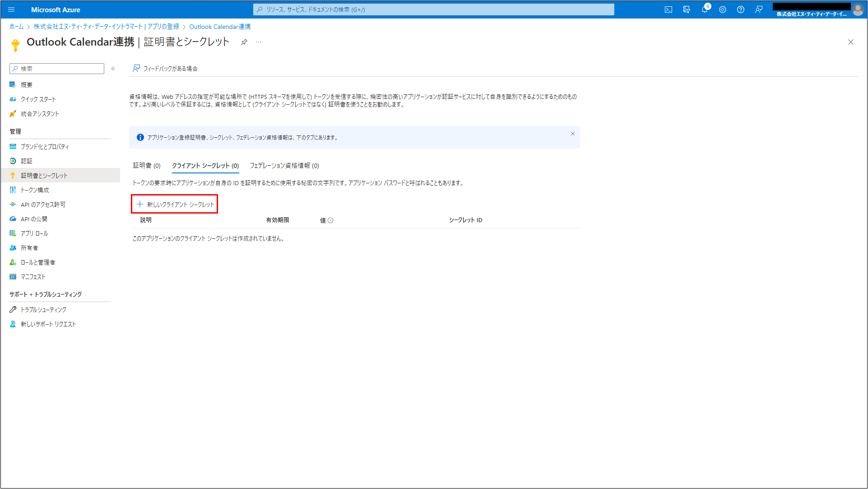Open the フェデレーション資格情報 (0) tab

click(x=284, y=166)
